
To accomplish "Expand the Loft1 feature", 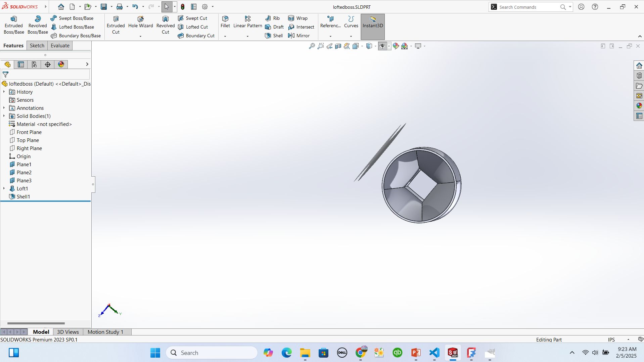I will 4,189.
